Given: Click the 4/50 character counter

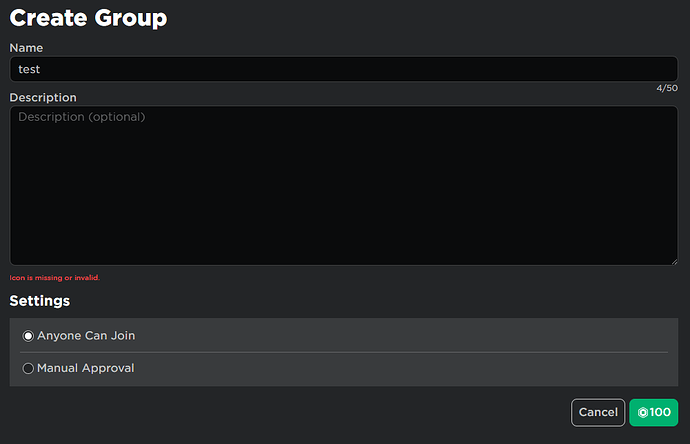Looking at the screenshot, I should pos(667,88).
